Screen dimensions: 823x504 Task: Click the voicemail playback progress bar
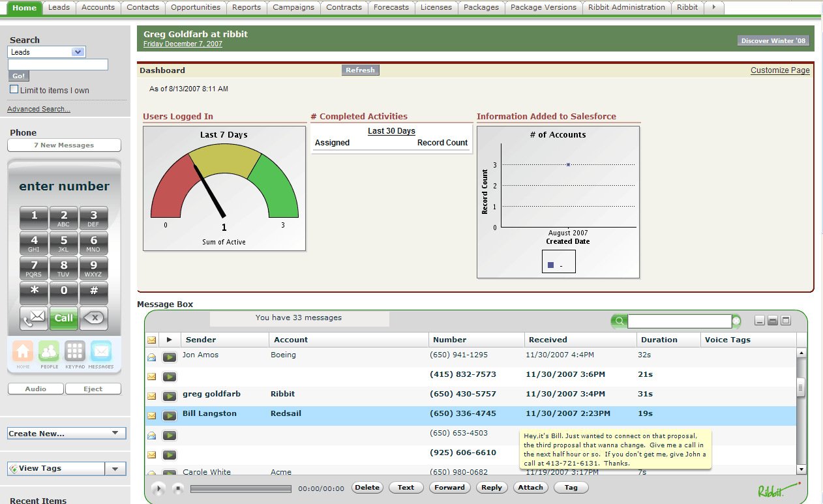coord(241,488)
